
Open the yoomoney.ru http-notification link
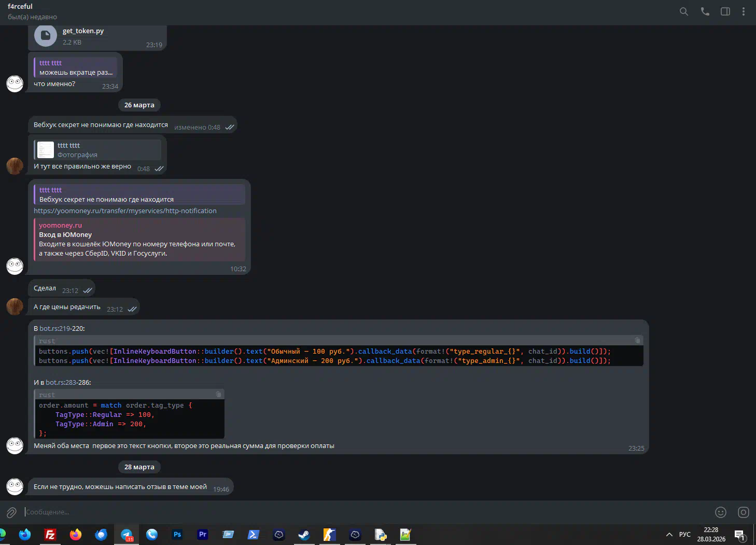point(125,211)
